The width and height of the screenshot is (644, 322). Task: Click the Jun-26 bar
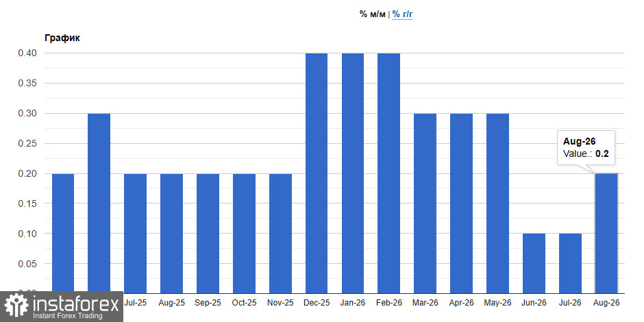coord(534,263)
